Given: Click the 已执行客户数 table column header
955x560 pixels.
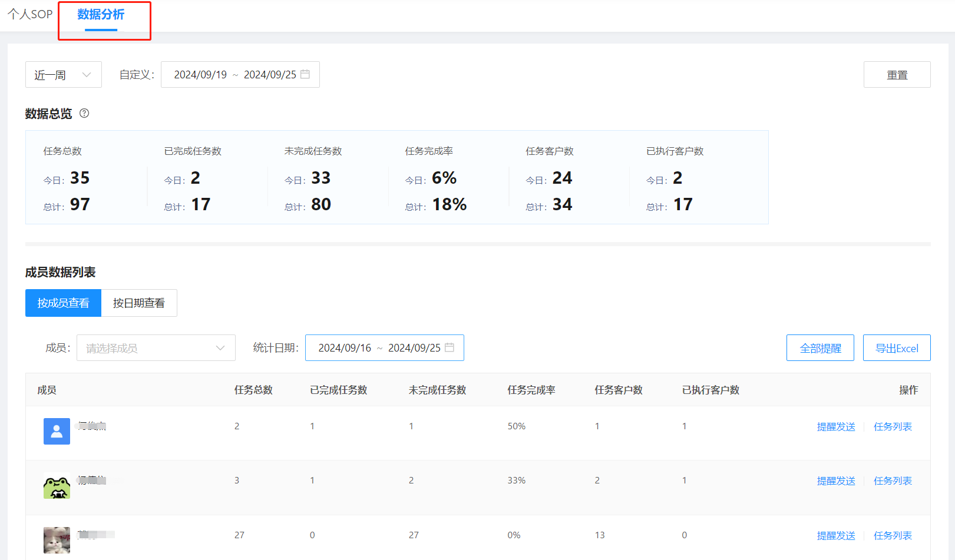Looking at the screenshot, I should coord(711,390).
